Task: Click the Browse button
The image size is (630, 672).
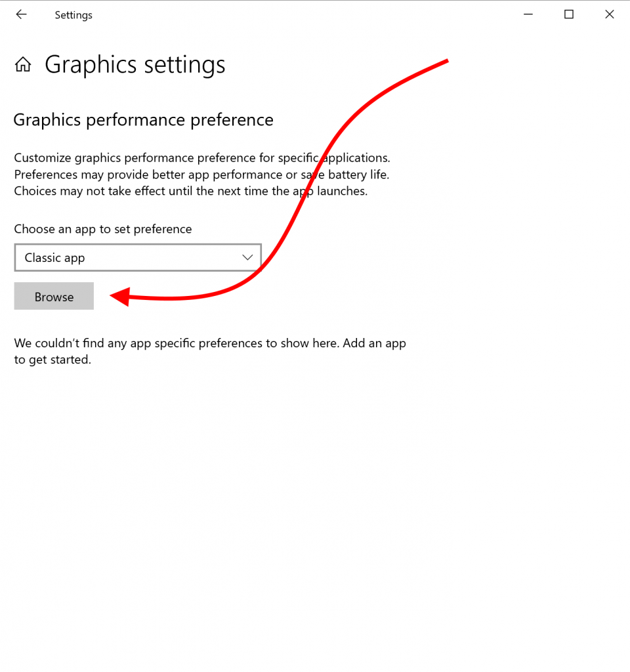Action: coord(54,296)
